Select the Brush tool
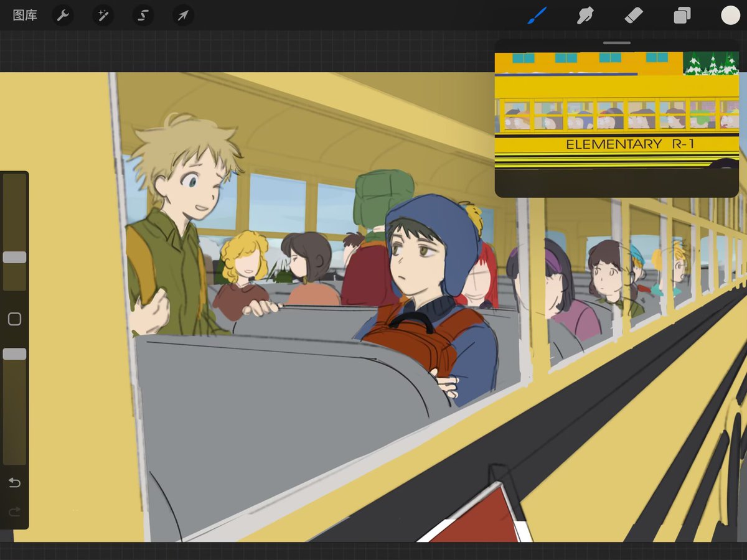Viewport: 747px width, 560px height. pos(537,16)
